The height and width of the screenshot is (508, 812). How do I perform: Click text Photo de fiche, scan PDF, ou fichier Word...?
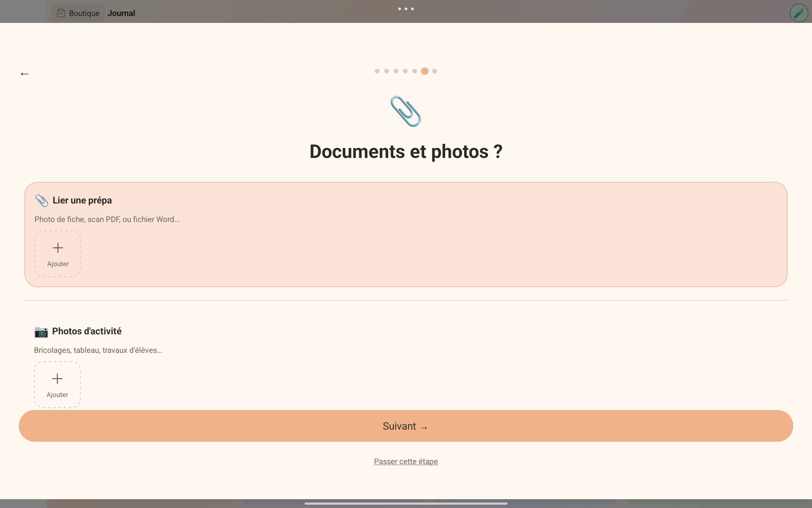[x=107, y=219]
